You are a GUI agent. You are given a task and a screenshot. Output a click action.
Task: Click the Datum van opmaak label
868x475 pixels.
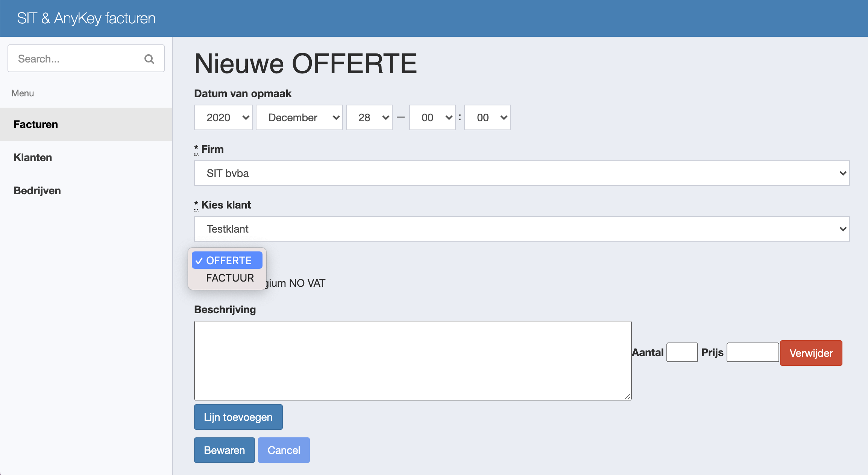(243, 93)
